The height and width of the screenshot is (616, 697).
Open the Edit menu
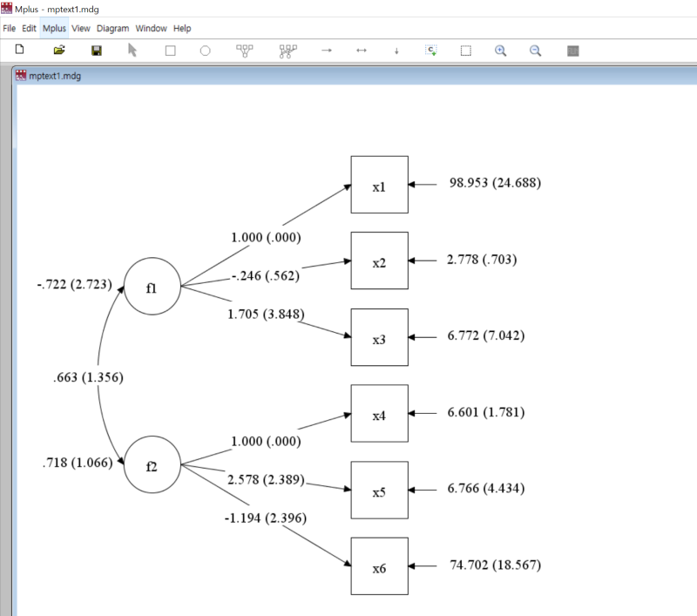(29, 29)
